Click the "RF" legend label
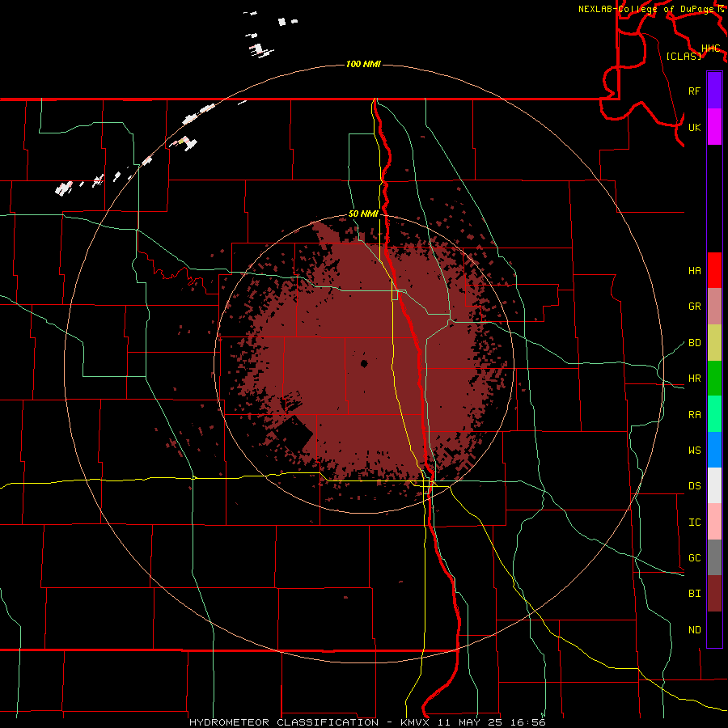The image size is (728, 728). click(x=694, y=91)
